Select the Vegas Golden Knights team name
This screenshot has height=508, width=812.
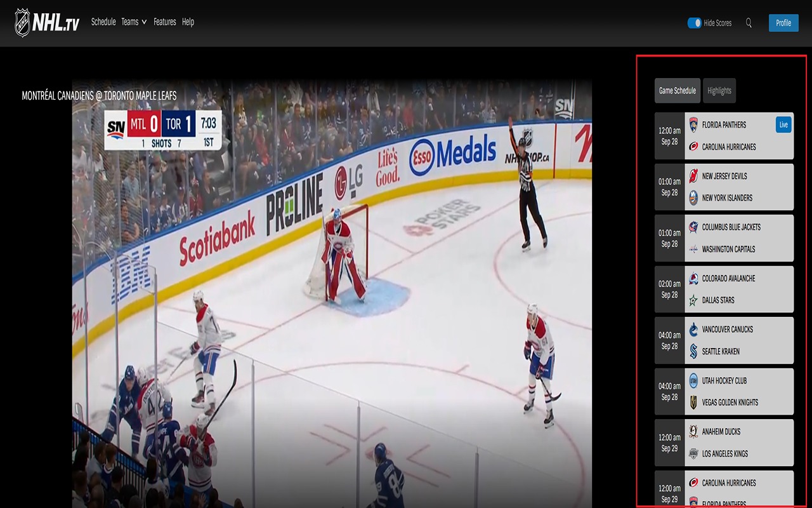tap(730, 403)
